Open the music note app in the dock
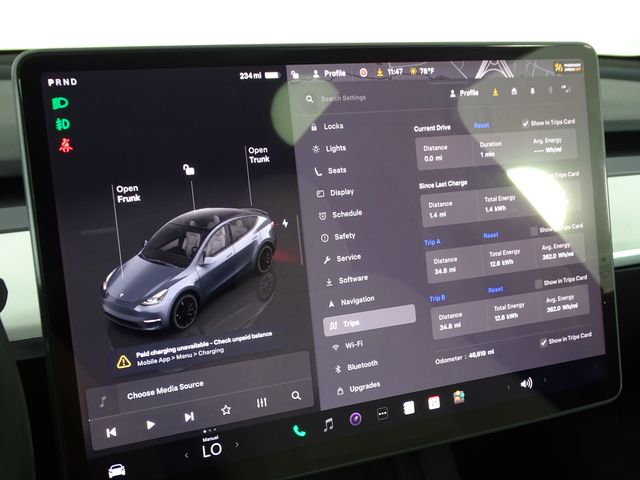This screenshot has height=480, width=640. (328, 425)
